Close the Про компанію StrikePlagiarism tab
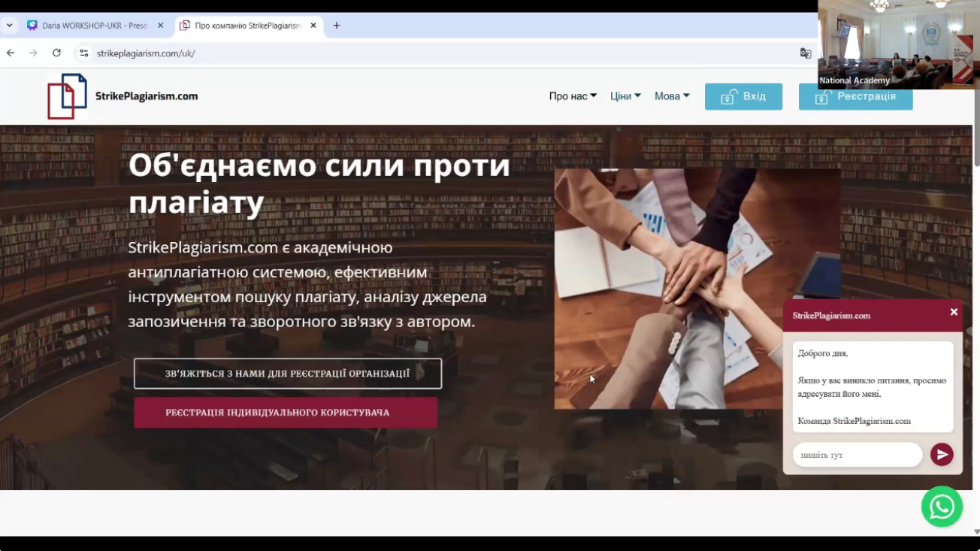 (313, 26)
